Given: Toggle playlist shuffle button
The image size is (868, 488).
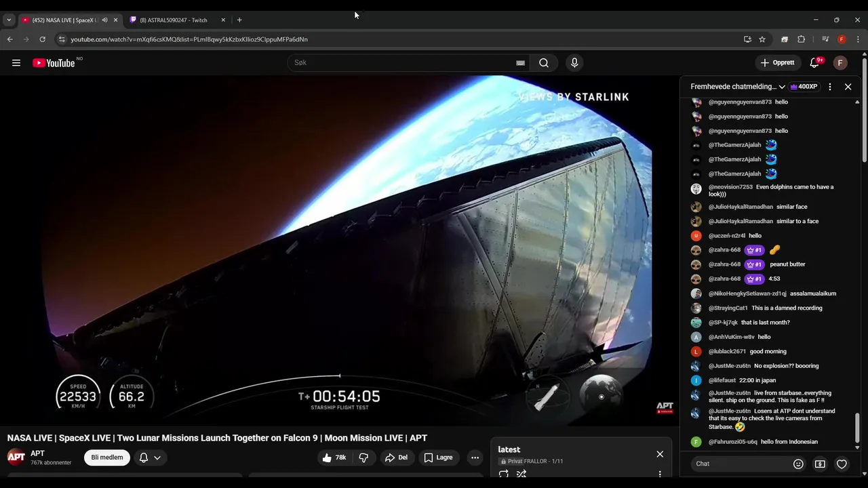Looking at the screenshot, I should (x=521, y=474).
